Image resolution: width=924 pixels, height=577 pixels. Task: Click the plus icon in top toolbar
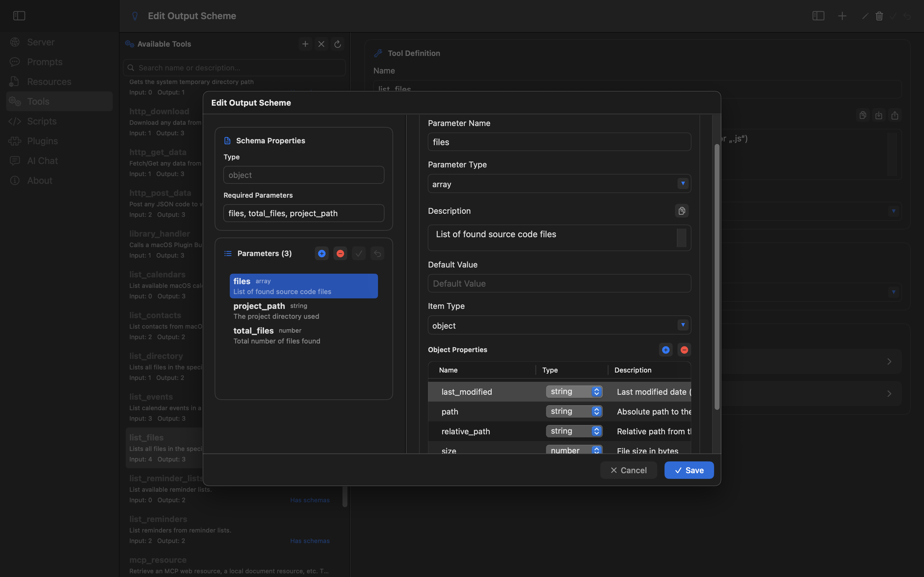pos(842,16)
